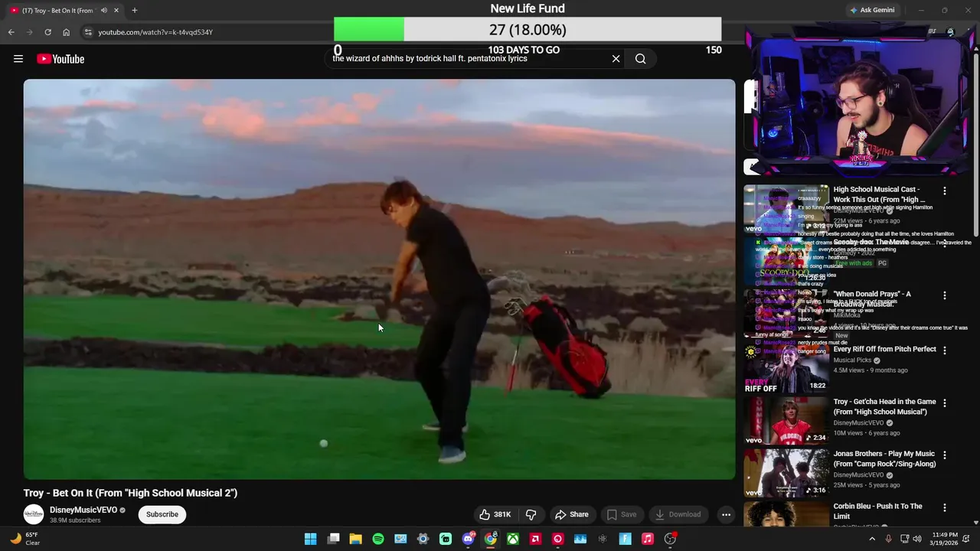980x551 pixels.
Task: Open more actions menu below video
Action: pos(726,514)
